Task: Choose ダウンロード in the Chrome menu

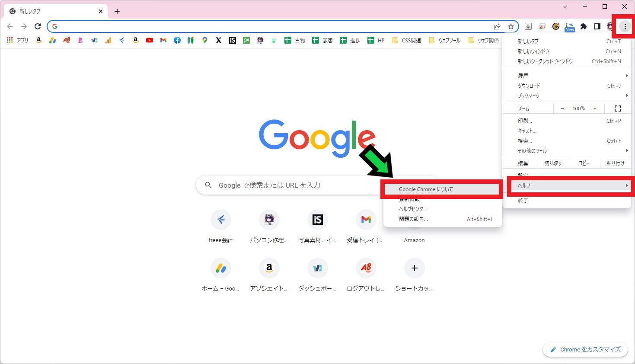Action: point(567,86)
